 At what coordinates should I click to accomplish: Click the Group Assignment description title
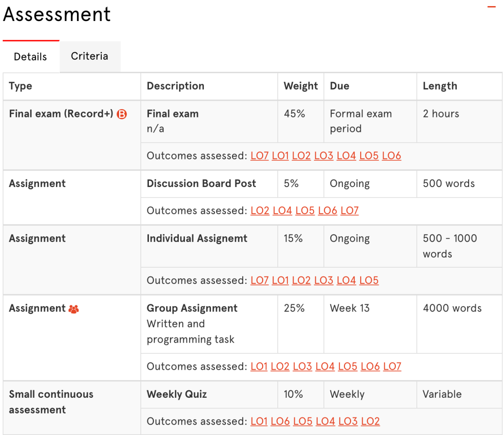(192, 309)
